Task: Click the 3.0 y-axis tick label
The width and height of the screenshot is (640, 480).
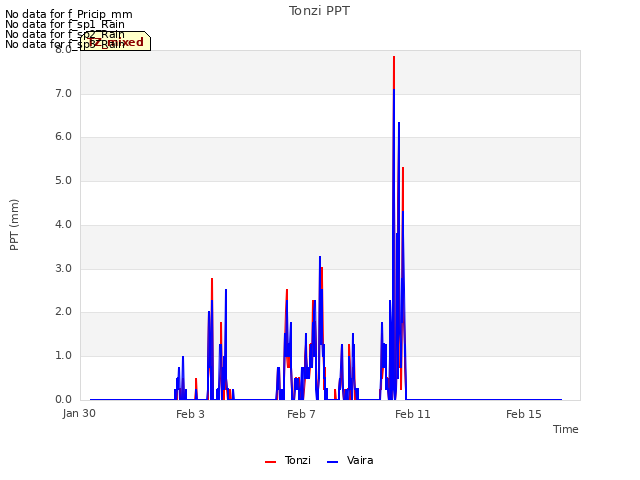Action: (x=63, y=269)
